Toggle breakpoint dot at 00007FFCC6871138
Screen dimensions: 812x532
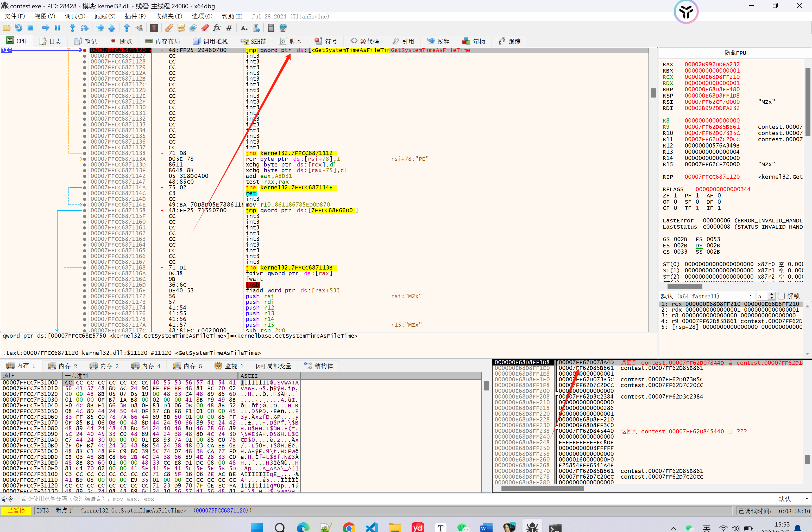pos(85,153)
